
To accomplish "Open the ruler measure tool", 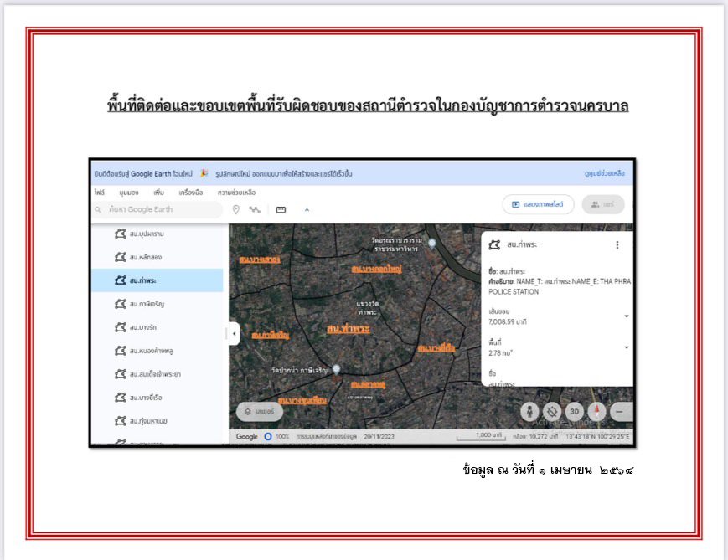I will [281, 209].
